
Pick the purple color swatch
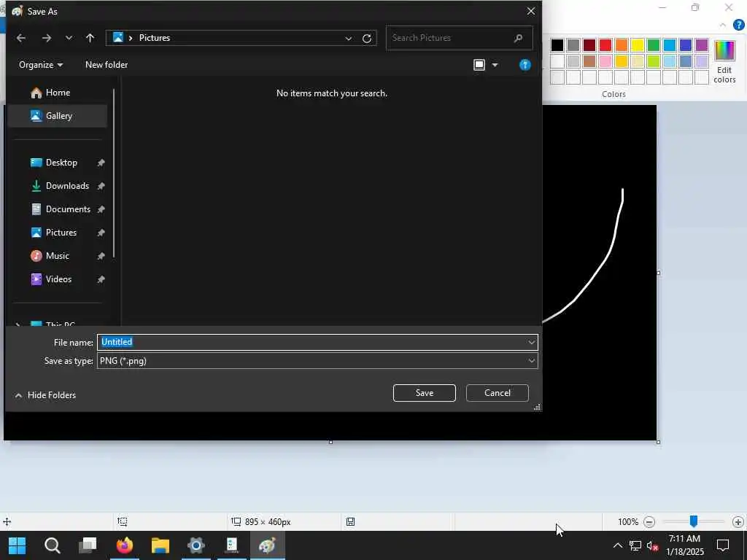pyautogui.click(x=701, y=45)
